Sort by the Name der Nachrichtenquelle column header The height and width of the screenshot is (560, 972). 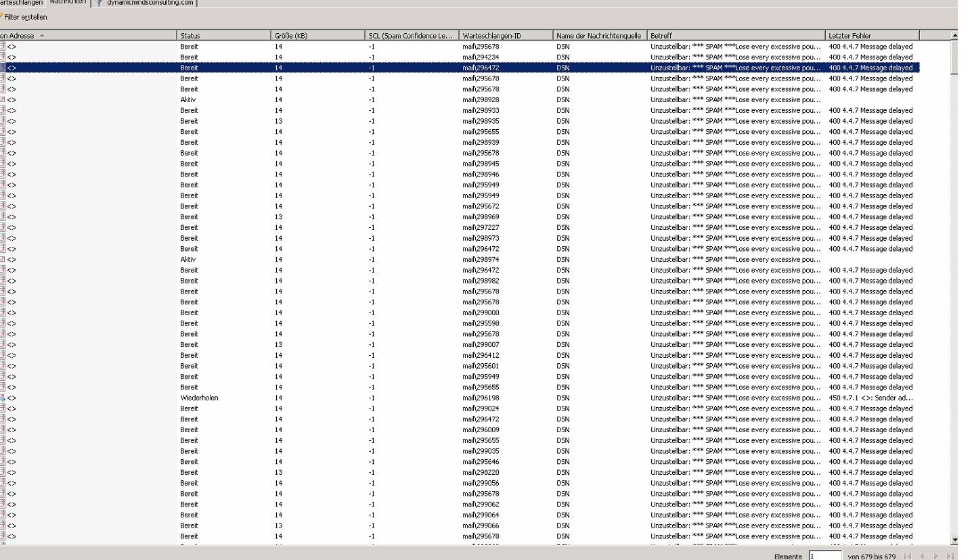pos(600,35)
